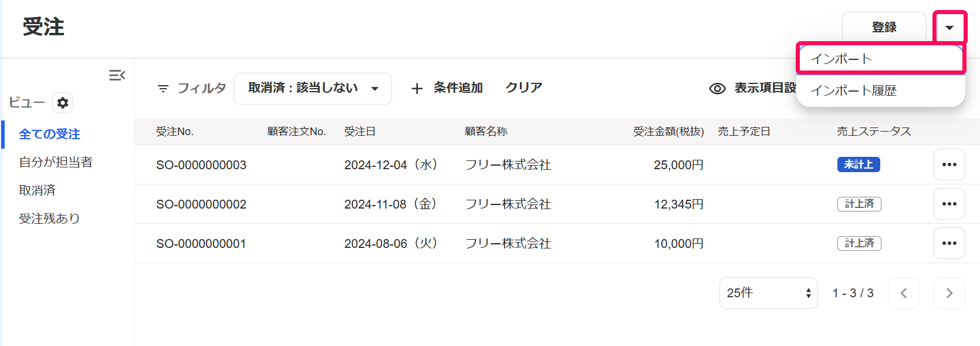Toggle the 表示項目設定 eye icon
Screen dimensions: 980x346
click(717, 89)
